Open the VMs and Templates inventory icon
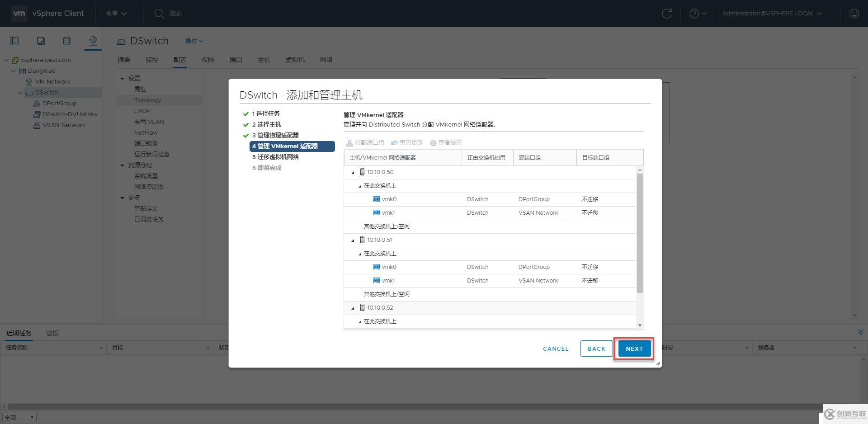Viewport: 868px width, 424px height. [x=41, y=41]
